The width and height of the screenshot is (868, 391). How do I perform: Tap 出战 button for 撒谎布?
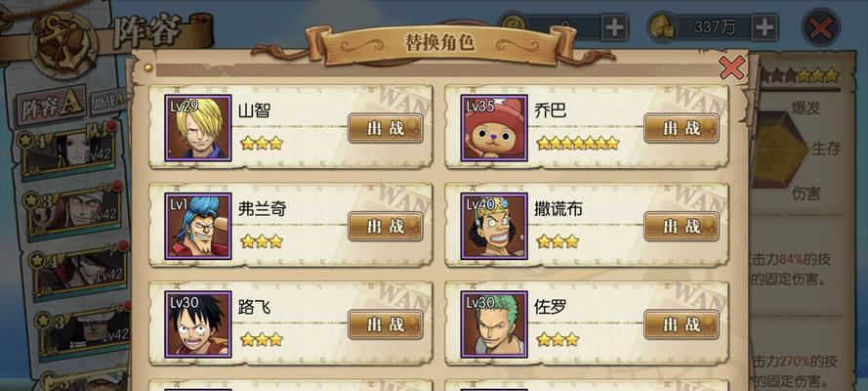tap(682, 227)
